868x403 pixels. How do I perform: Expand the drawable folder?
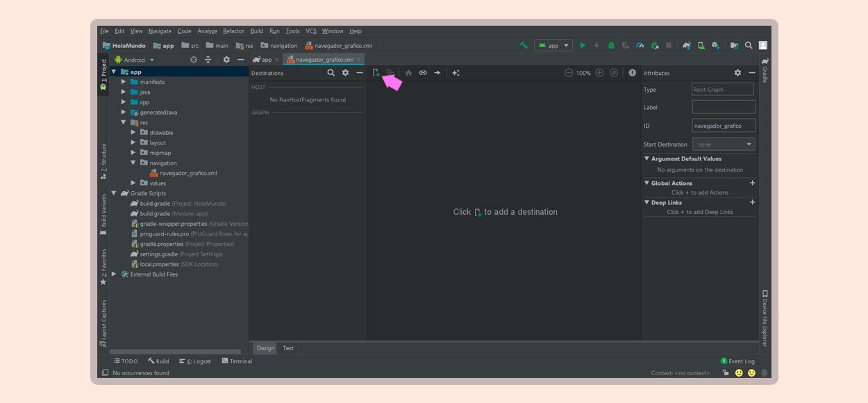133,132
